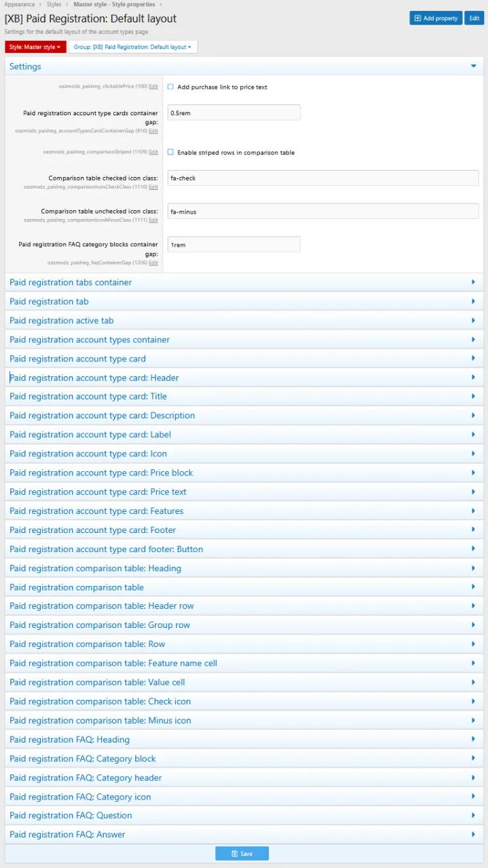Click the Add property button
Image resolution: width=488 pixels, height=868 pixels.
coord(436,18)
